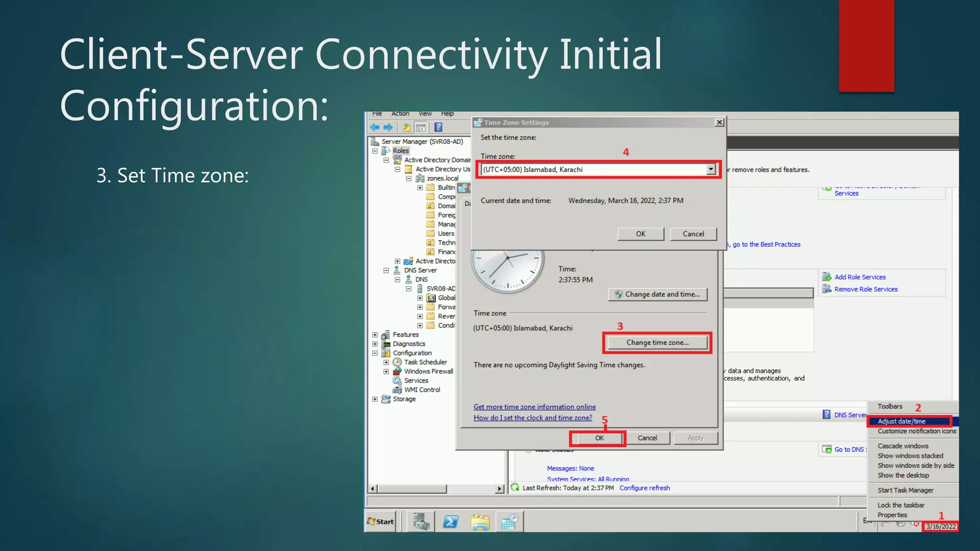Open the View menu
The image size is (980, 551).
(x=425, y=114)
